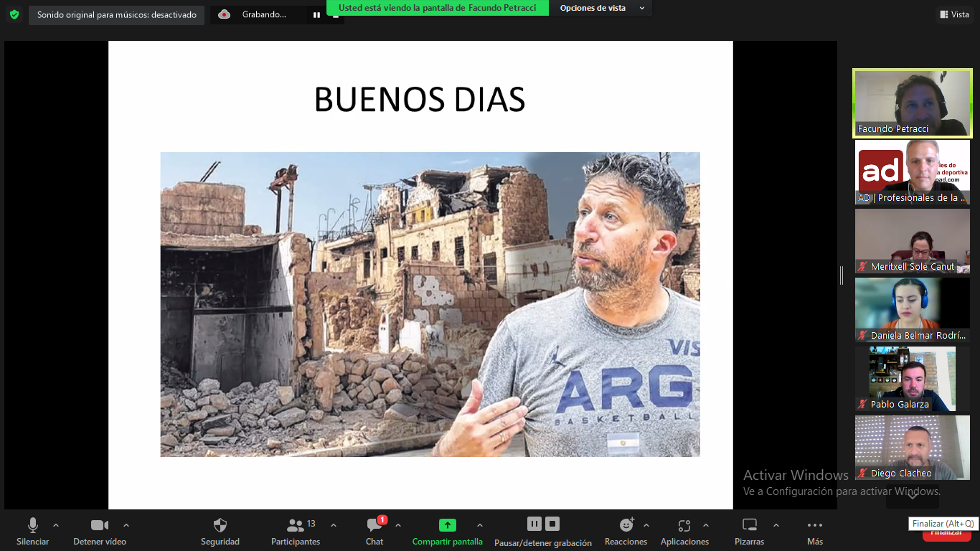
Task: Click the green encryption shield icon
Action: (14, 14)
